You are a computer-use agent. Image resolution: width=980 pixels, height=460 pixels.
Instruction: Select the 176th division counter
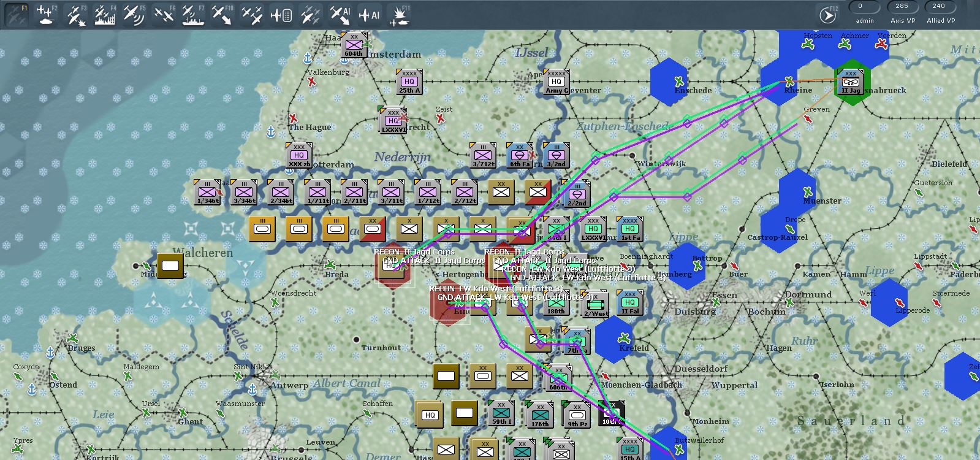[x=539, y=415]
